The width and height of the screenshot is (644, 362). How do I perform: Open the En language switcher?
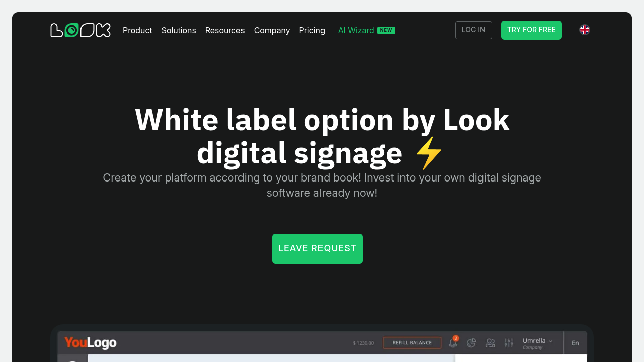(x=575, y=343)
